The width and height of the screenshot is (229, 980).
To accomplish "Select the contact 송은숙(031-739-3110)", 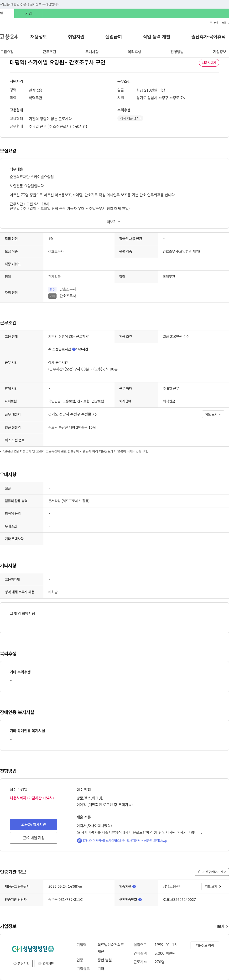I will point(65,900).
